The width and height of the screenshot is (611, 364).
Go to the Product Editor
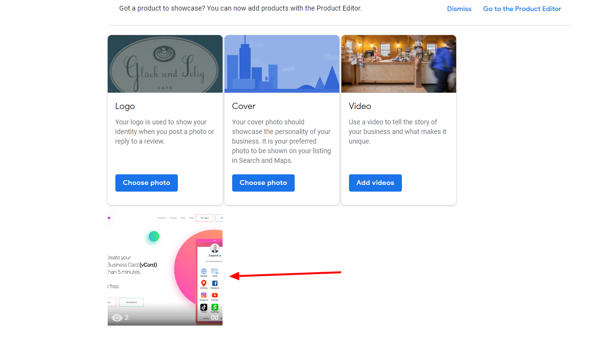coord(522,9)
